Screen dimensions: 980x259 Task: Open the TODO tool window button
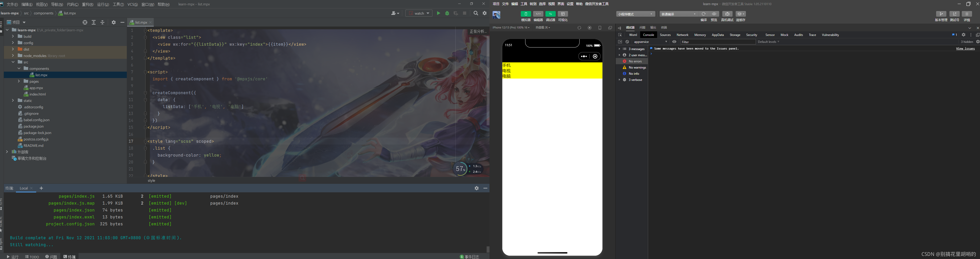pyautogui.click(x=32, y=257)
